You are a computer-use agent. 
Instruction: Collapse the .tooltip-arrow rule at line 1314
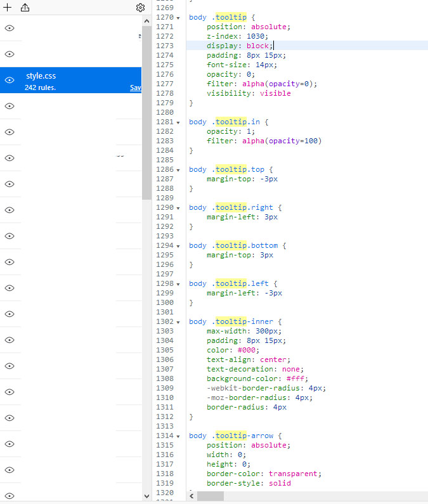point(178,436)
